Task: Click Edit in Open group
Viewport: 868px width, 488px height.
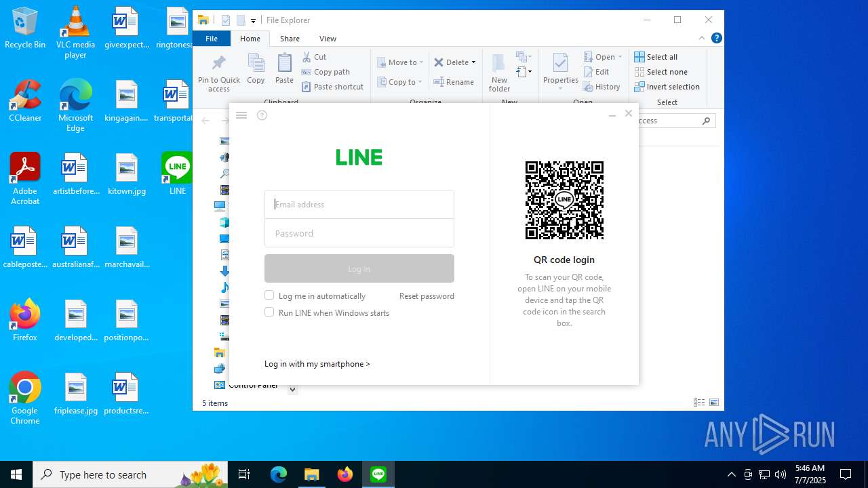Action: tap(596, 72)
